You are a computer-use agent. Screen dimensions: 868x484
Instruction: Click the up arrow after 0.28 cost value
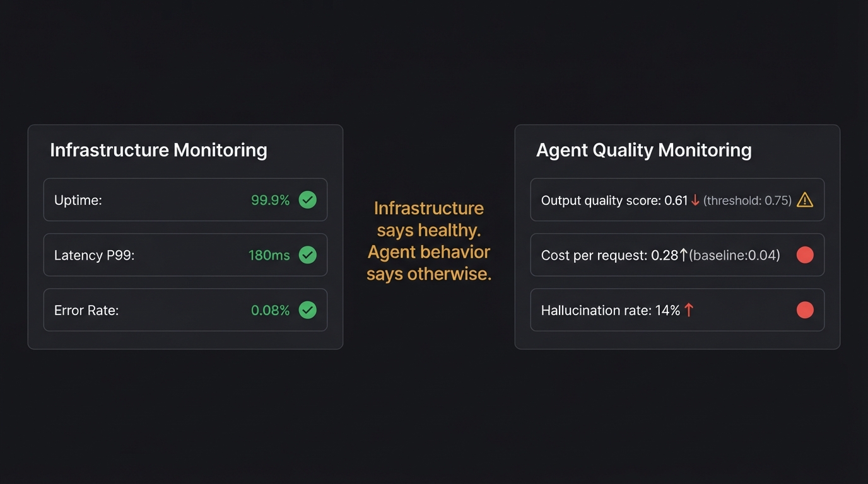683,255
